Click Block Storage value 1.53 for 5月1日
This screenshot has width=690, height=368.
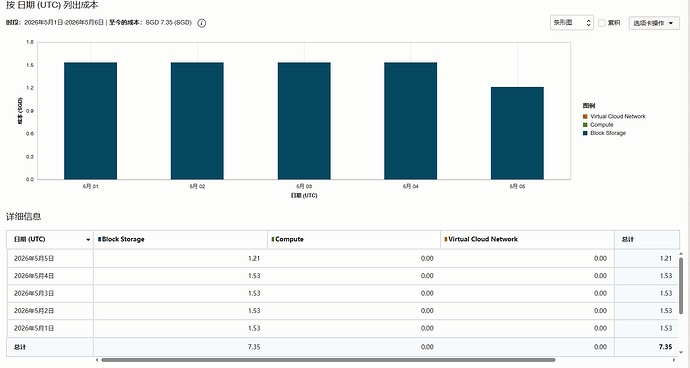[x=254, y=328]
